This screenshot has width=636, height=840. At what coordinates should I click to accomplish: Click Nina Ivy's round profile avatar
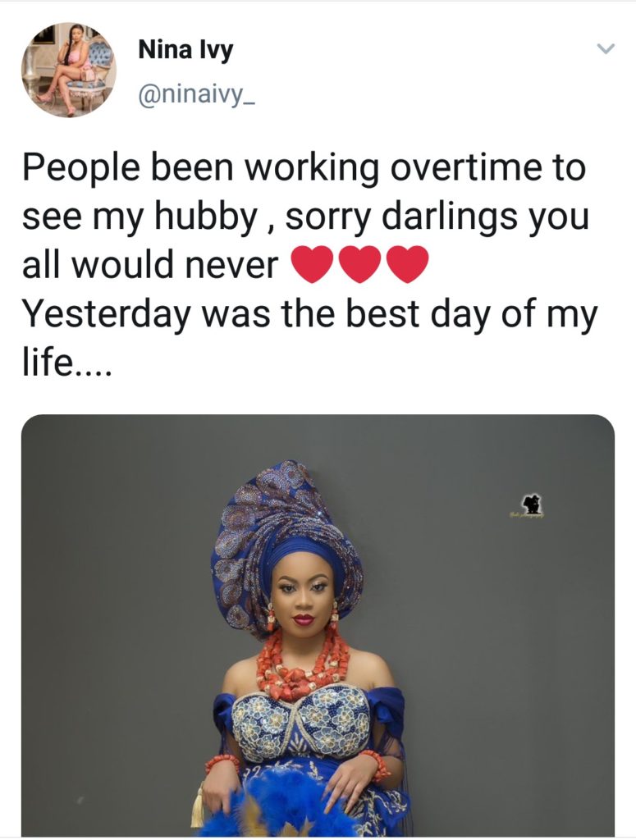[69, 70]
